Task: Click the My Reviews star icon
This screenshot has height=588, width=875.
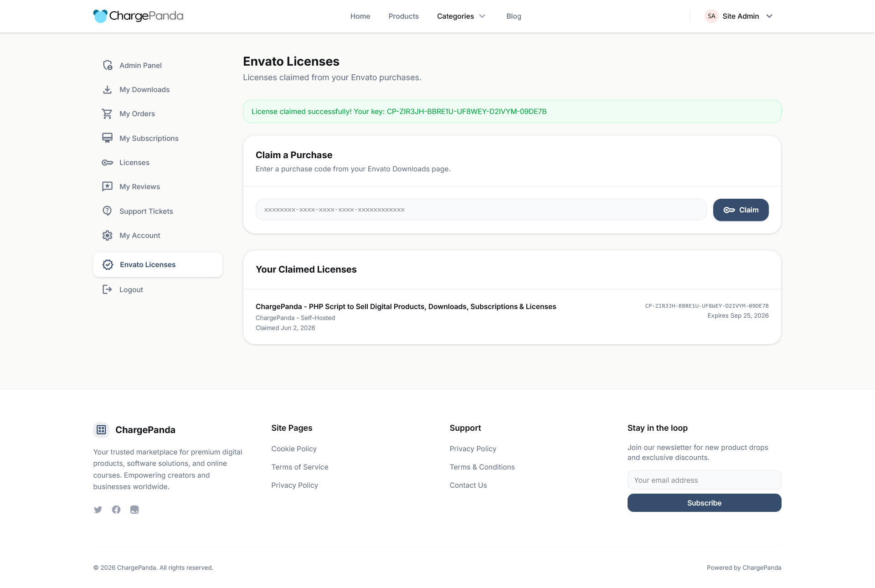Action: point(108,186)
